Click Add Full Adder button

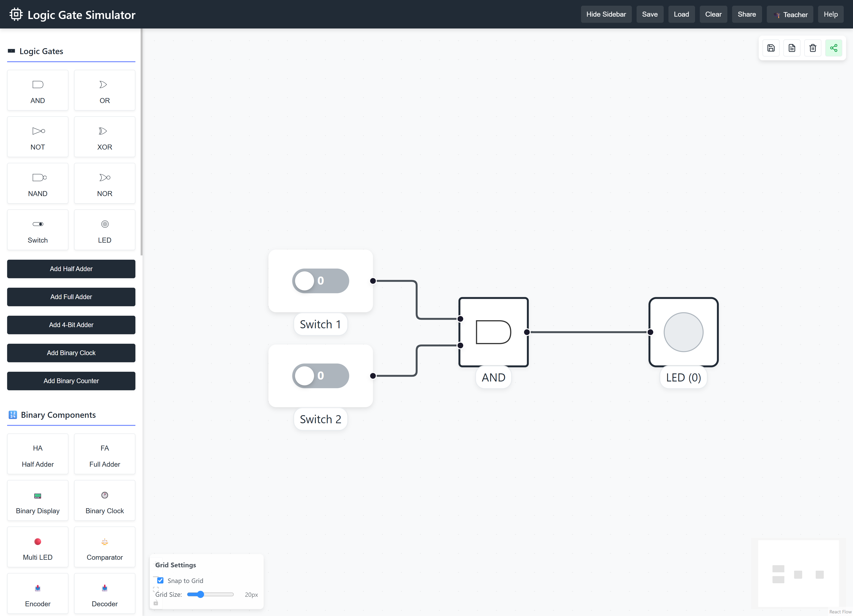[x=71, y=297]
